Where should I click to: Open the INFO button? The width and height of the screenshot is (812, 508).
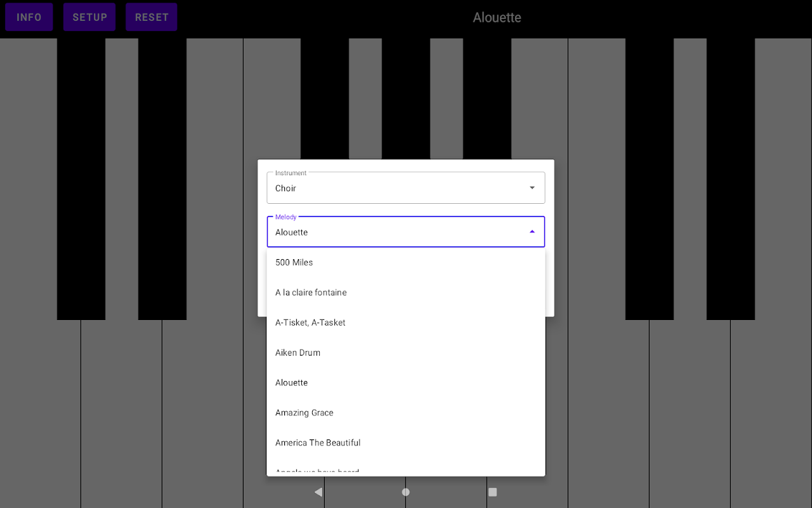[29, 17]
